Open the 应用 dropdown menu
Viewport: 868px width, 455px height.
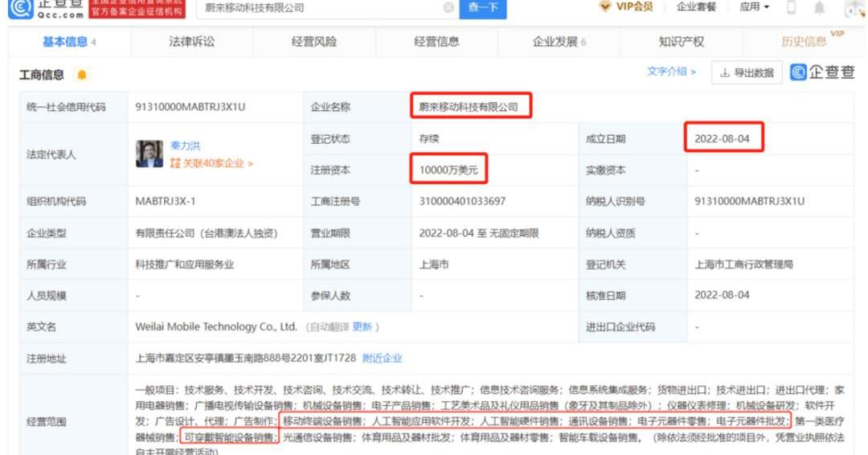pyautogui.click(x=754, y=7)
